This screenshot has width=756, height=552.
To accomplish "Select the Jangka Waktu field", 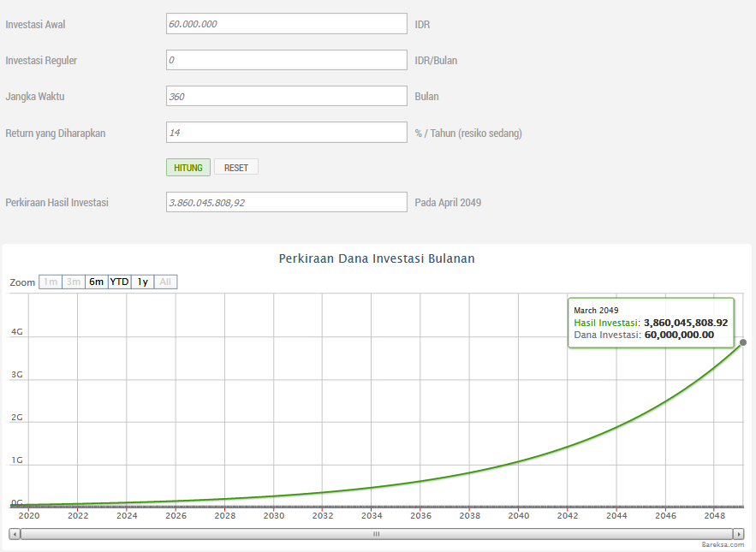I will pos(286,96).
